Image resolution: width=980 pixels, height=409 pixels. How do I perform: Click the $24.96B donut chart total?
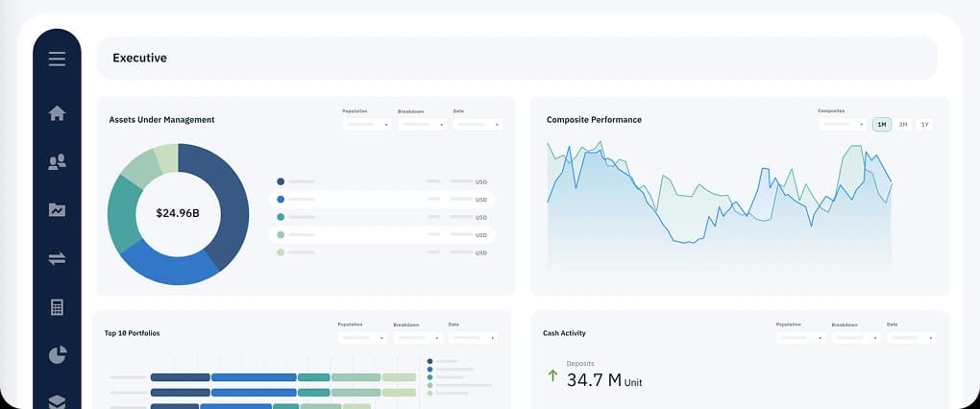[178, 212]
